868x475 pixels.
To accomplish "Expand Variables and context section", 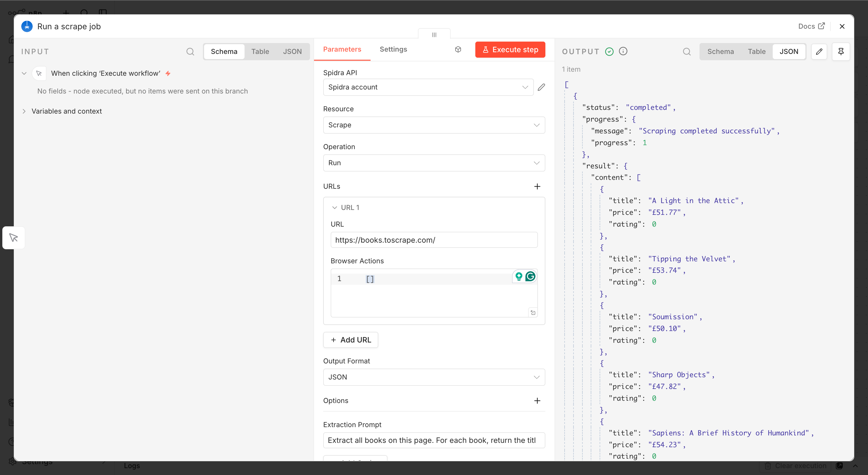I will coord(66,111).
